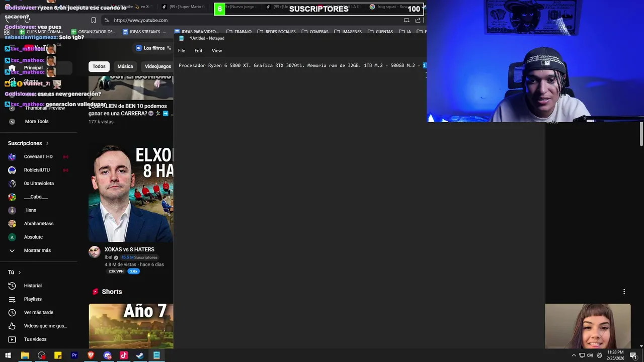Screen dimensions: 644x362
Task: Expand the IMAGENES bookmarks folder
Action: (x=348, y=32)
